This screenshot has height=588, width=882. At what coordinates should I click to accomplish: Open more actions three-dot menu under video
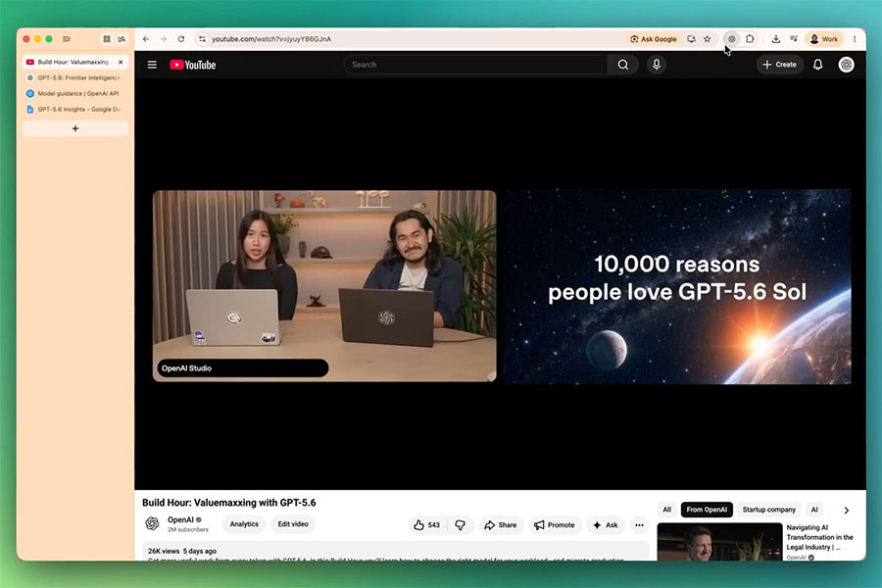coord(639,525)
